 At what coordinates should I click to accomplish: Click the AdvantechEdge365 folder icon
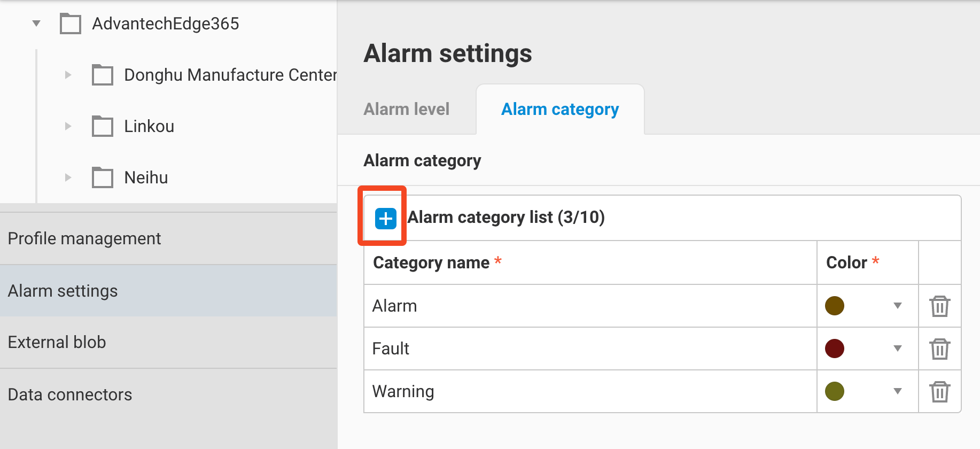pos(70,23)
